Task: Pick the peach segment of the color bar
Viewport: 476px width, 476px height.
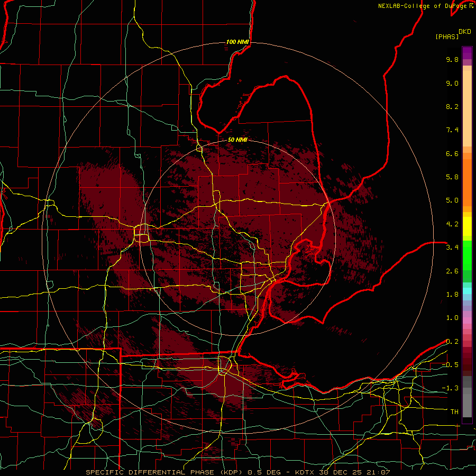Action: point(467,108)
